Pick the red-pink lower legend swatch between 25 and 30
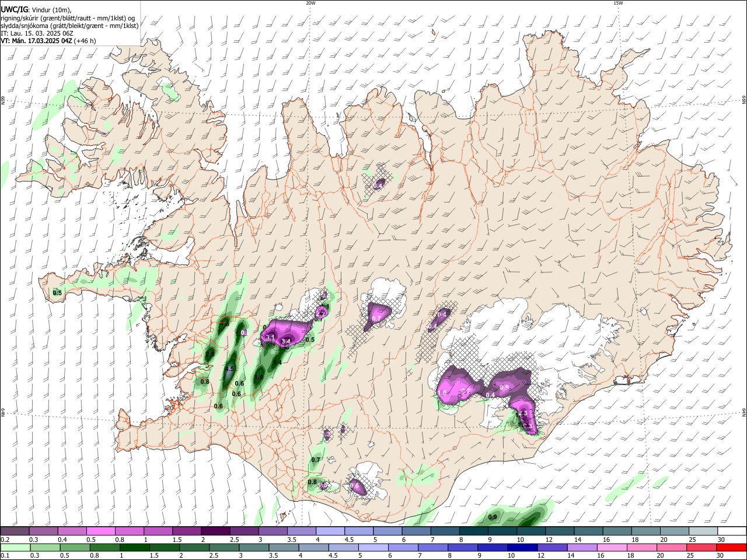The image size is (747, 560). click(702, 547)
